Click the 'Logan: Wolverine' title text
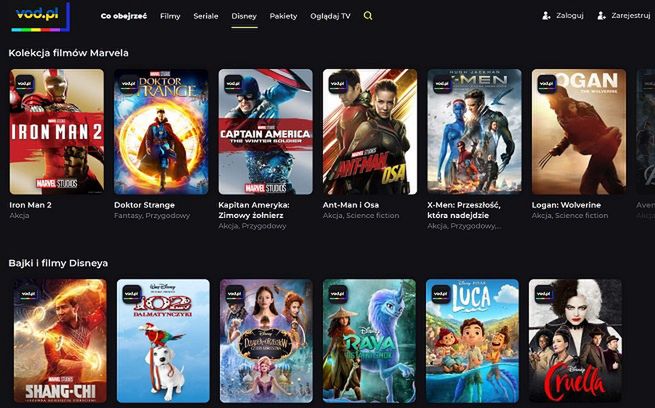 (x=566, y=205)
